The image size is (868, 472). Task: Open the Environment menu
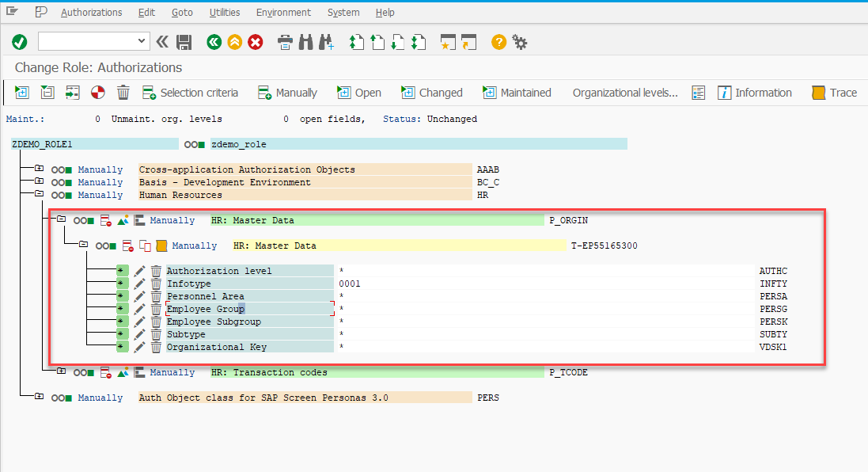click(x=283, y=12)
